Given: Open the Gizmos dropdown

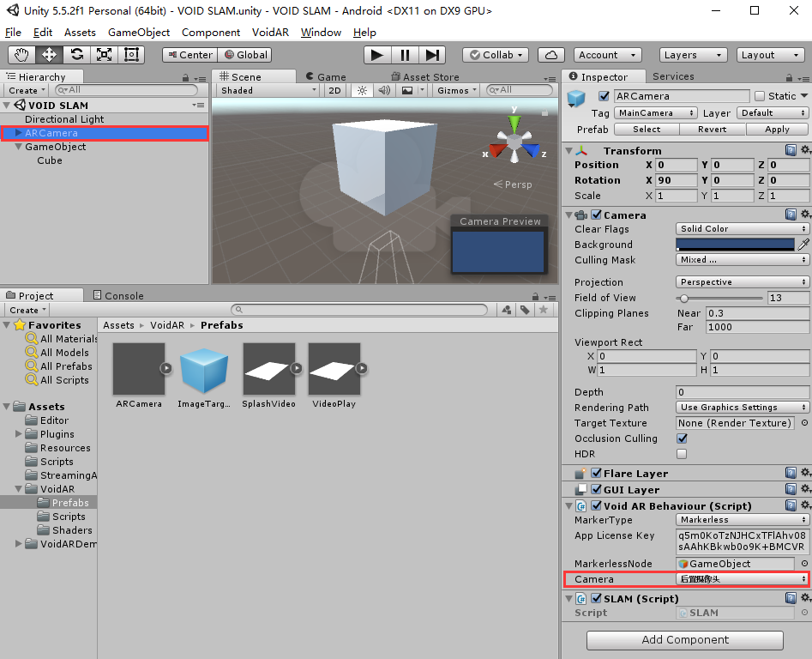Looking at the screenshot, I should coord(455,91).
